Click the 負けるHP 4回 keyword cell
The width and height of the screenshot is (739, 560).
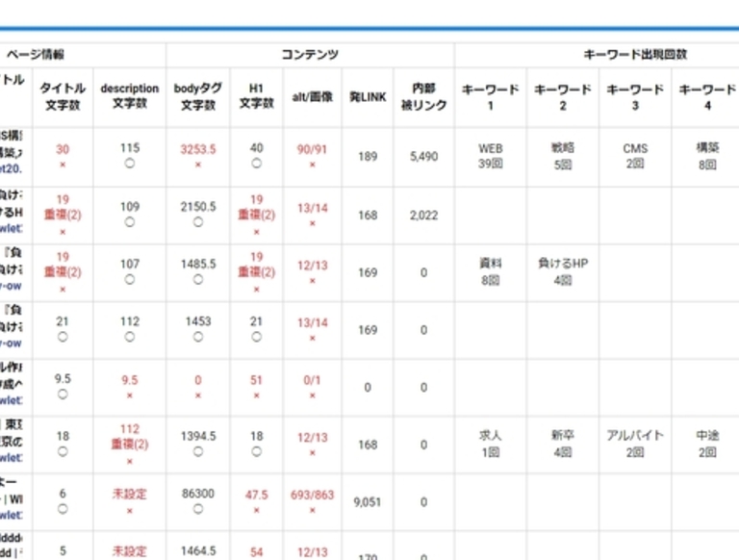coord(563,271)
